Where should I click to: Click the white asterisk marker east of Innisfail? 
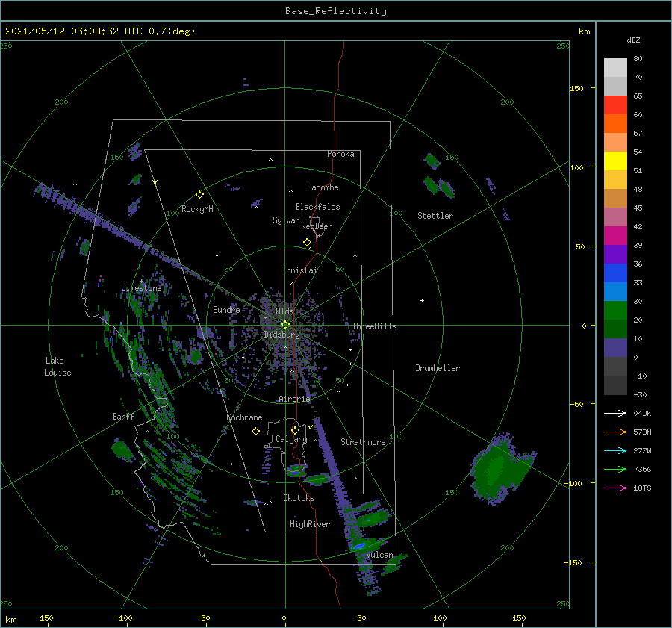(355, 256)
